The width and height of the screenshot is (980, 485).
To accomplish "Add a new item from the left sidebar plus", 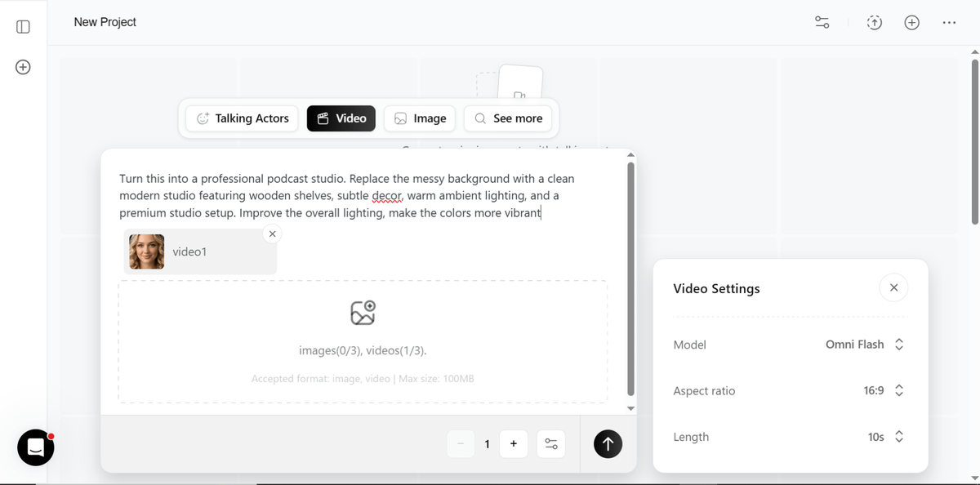I will (23, 67).
